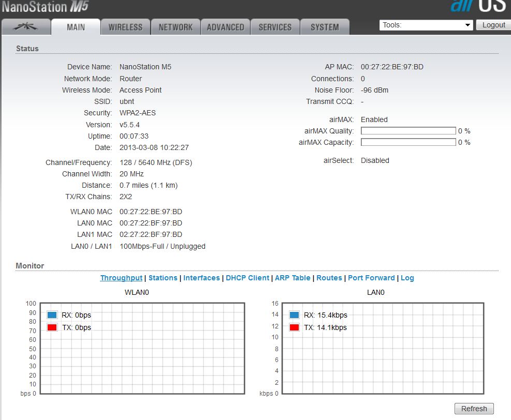Viewport: 511px width, 420px height.
Task: Click the WLAN0 throughput graph
Action: (142, 349)
